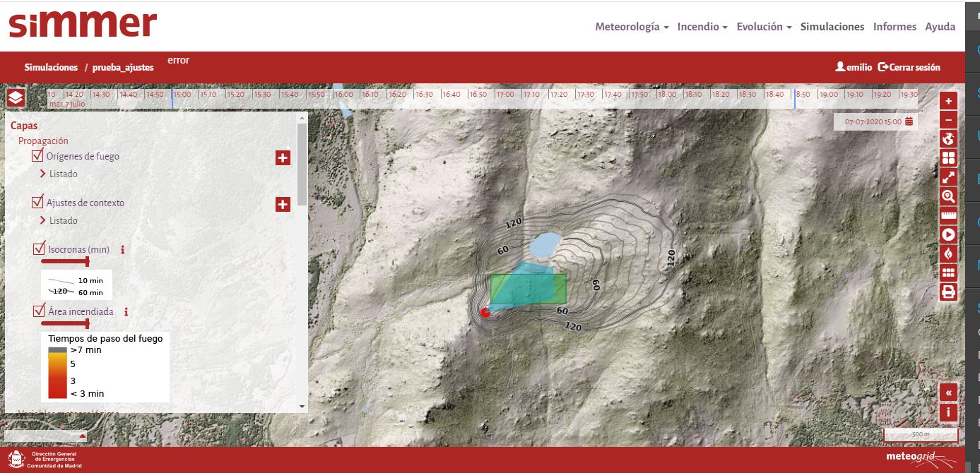
Task: Zoom in with the plus map button
Action: tap(948, 100)
